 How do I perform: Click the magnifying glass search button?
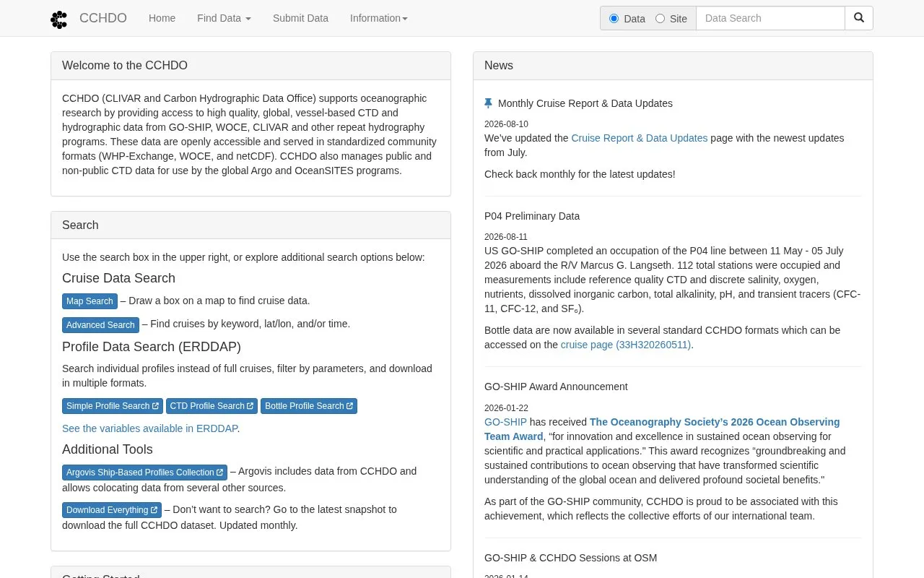coord(858,18)
